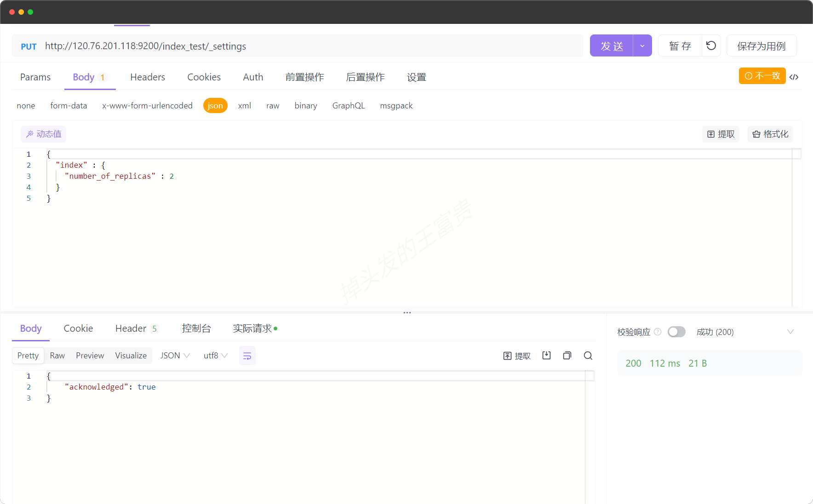Open the utf8 encoding dropdown

click(216, 356)
